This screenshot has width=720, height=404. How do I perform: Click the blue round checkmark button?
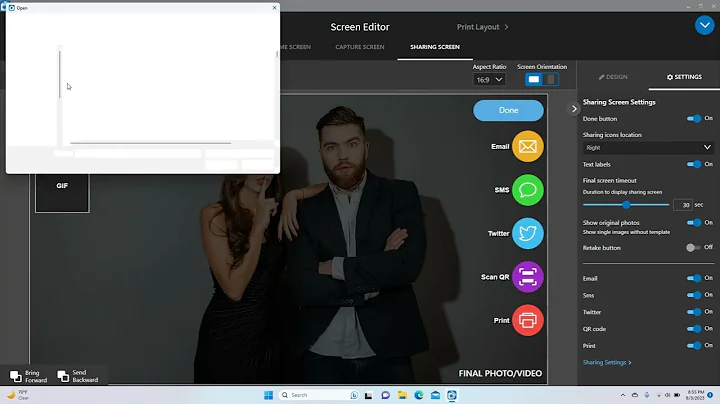(704, 26)
